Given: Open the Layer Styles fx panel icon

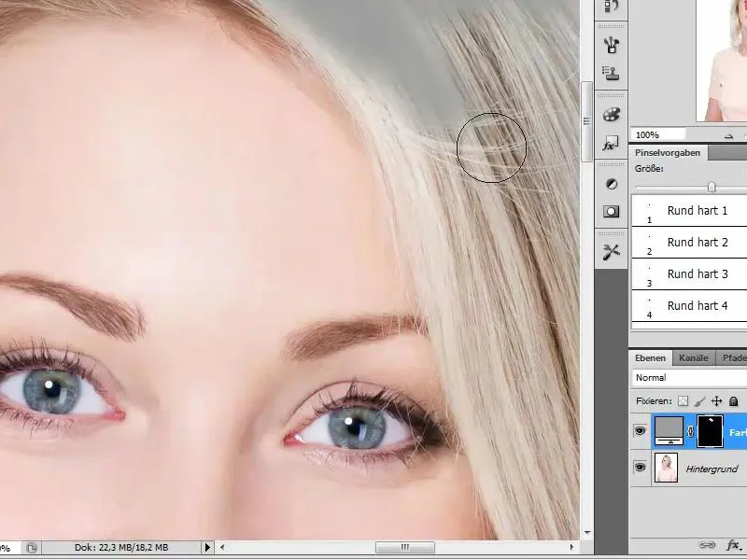Looking at the screenshot, I should [611, 145].
